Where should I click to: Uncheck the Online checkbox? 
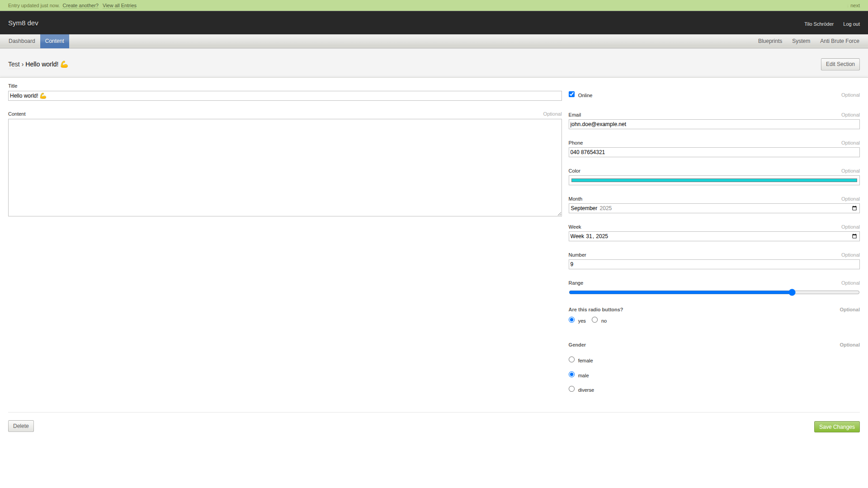click(x=571, y=94)
